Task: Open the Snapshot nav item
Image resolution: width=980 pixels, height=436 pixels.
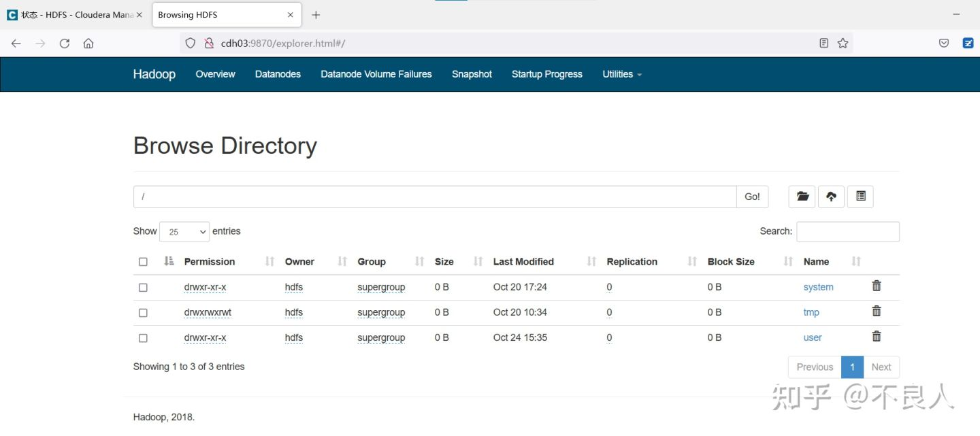Action: pyautogui.click(x=472, y=74)
